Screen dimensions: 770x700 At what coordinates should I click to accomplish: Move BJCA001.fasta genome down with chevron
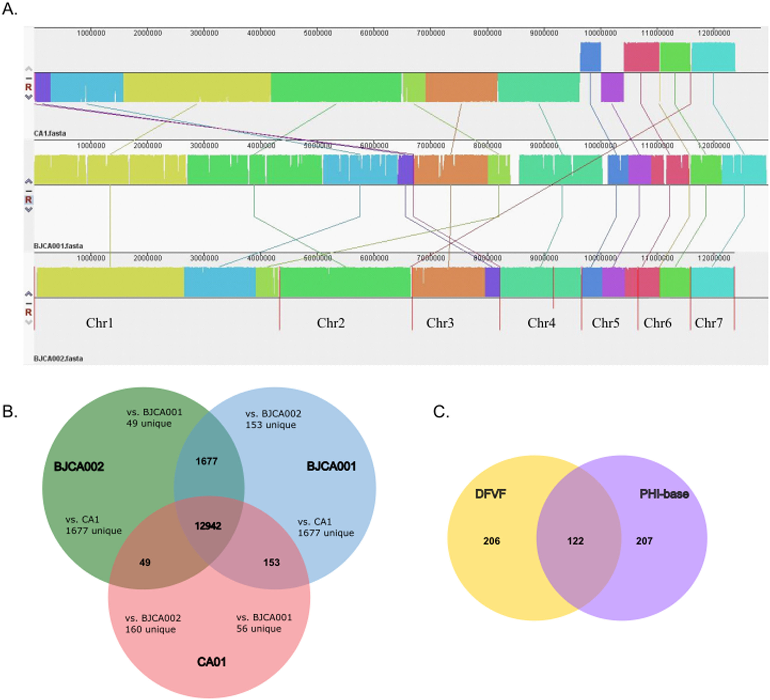[x=29, y=209]
